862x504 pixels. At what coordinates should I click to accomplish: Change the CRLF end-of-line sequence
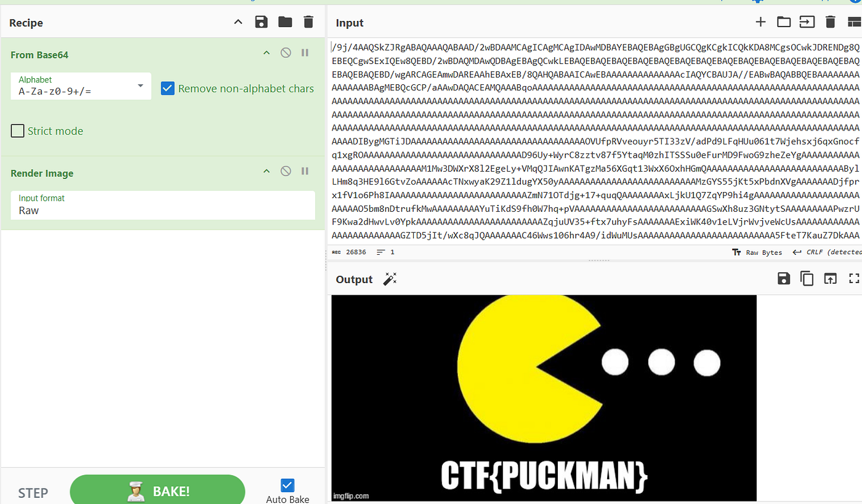pyautogui.click(x=827, y=252)
